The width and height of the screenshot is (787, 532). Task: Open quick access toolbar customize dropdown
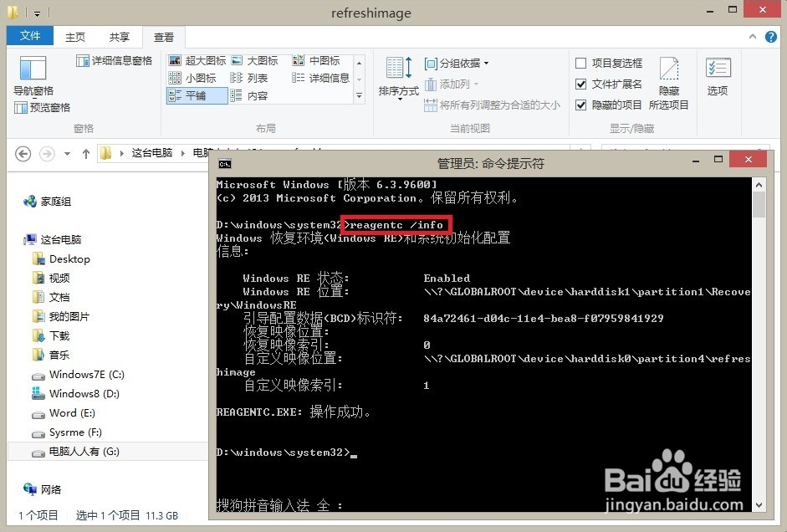[x=37, y=13]
